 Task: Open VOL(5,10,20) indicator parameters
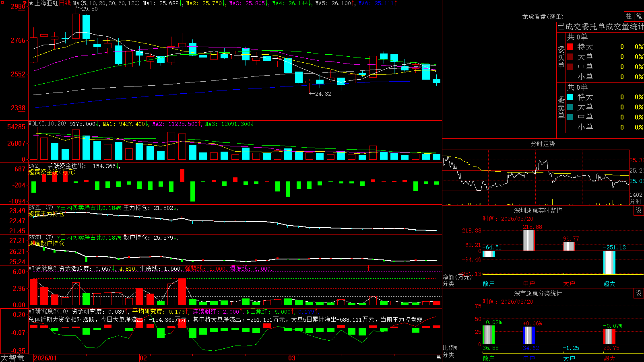click(47, 124)
